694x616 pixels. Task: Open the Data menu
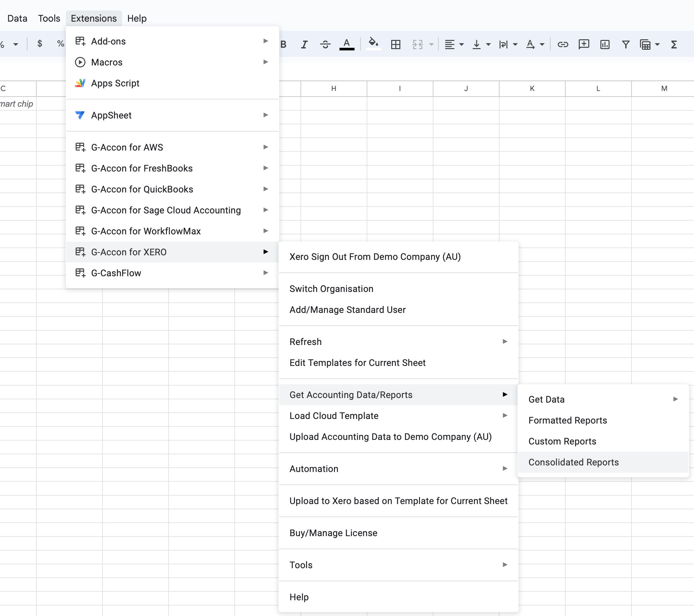click(17, 18)
